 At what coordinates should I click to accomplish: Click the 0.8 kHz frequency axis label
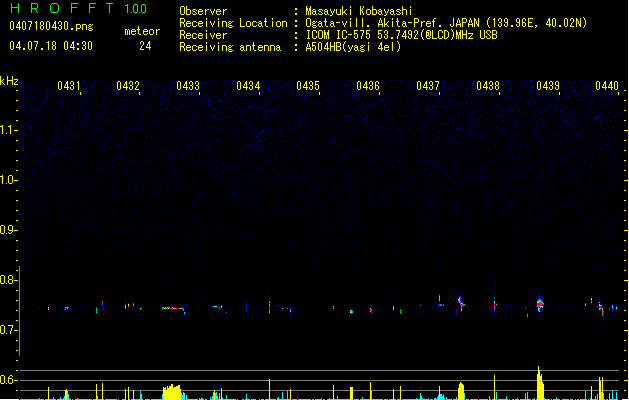pos(8,280)
